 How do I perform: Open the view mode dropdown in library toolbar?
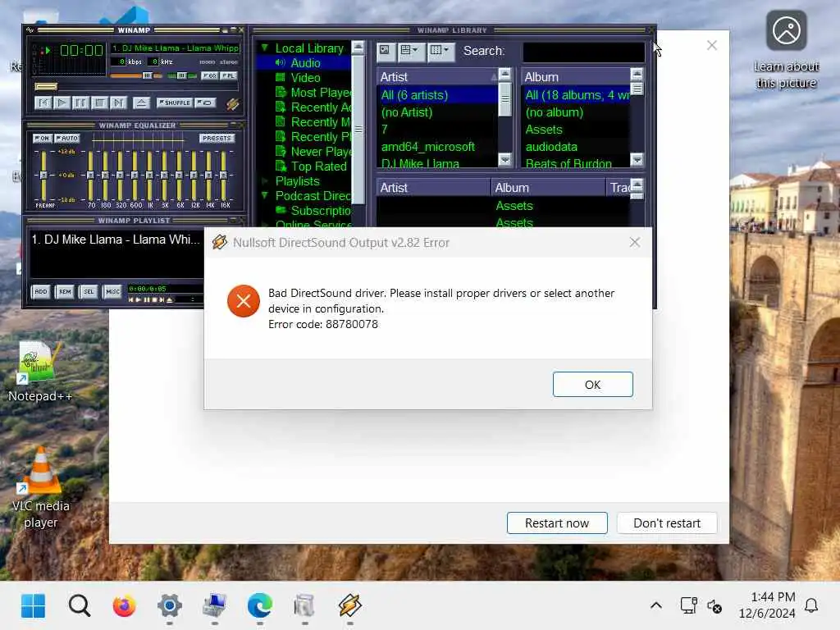[410, 52]
